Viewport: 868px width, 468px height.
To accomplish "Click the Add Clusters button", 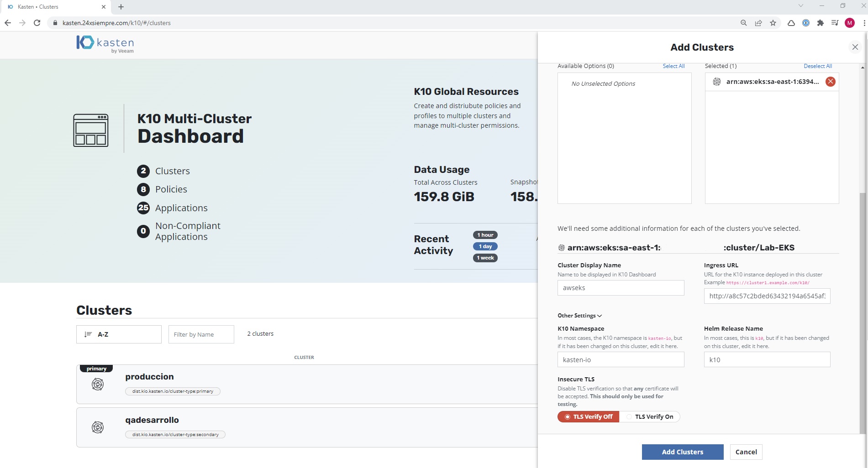I will (682, 452).
